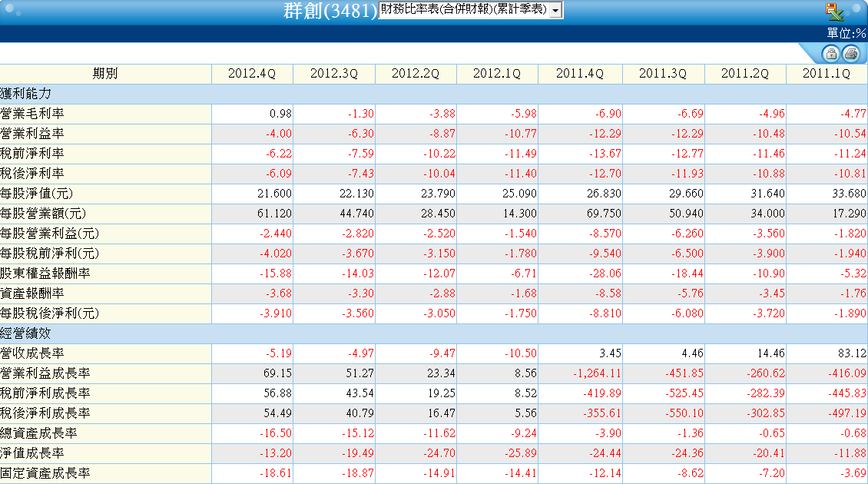Select the 固定資產成長率 row label
The width and height of the screenshot is (868, 484).
(x=45, y=473)
